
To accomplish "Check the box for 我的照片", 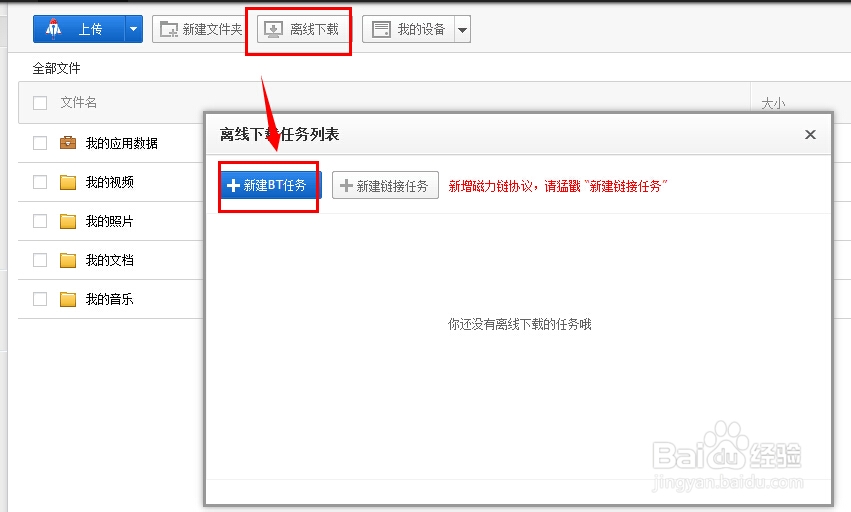I will (40, 221).
